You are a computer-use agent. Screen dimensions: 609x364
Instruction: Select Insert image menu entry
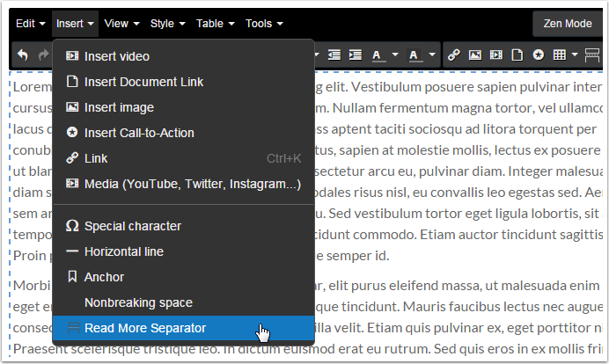(183, 107)
